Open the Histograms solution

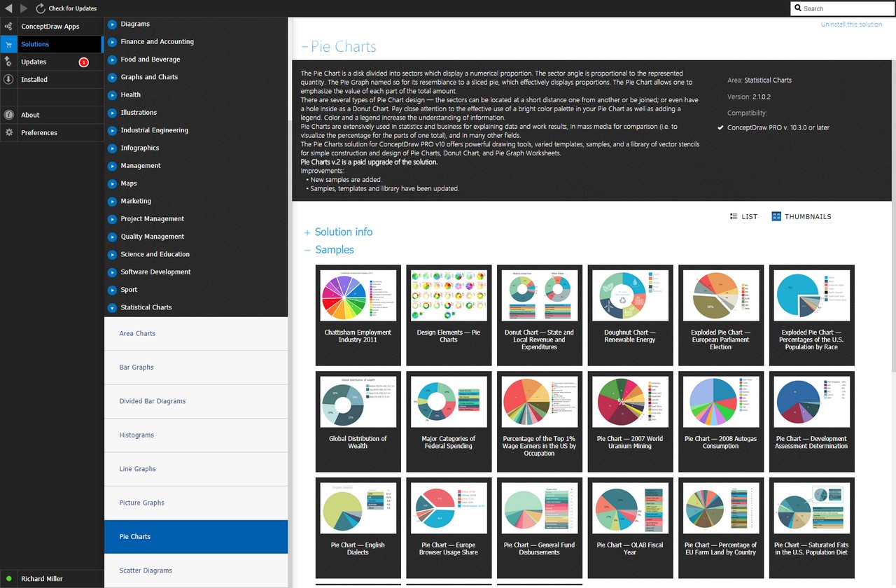(196, 435)
